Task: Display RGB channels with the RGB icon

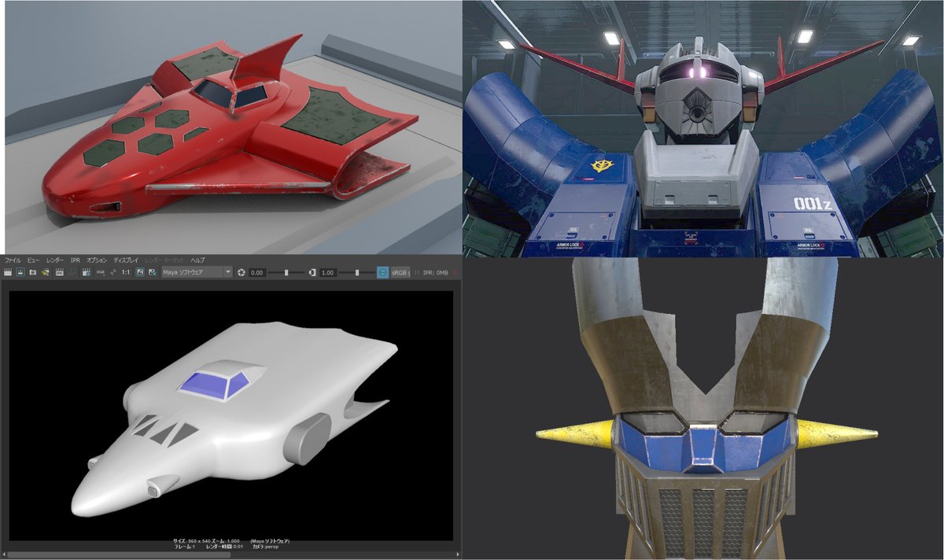Action: tap(100, 272)
